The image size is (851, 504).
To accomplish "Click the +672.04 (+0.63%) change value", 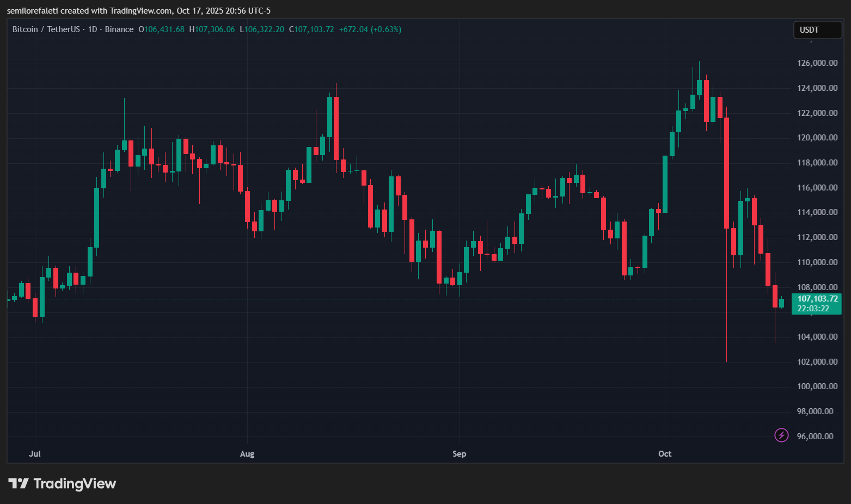I will pyautogui.click(x=370, y=29).
